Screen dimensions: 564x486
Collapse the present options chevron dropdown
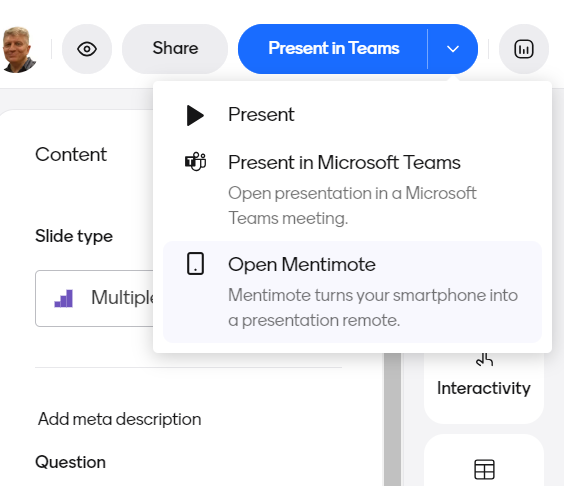[452, 49]
